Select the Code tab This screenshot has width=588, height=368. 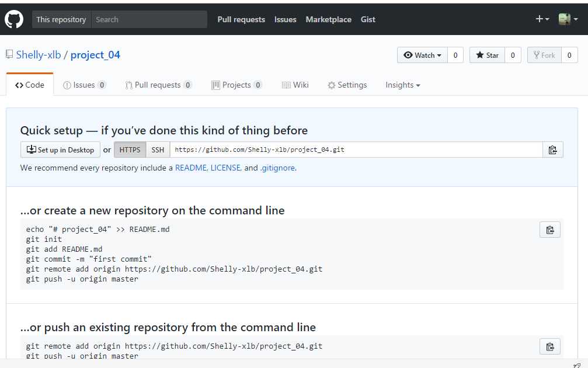coord(30,85)
